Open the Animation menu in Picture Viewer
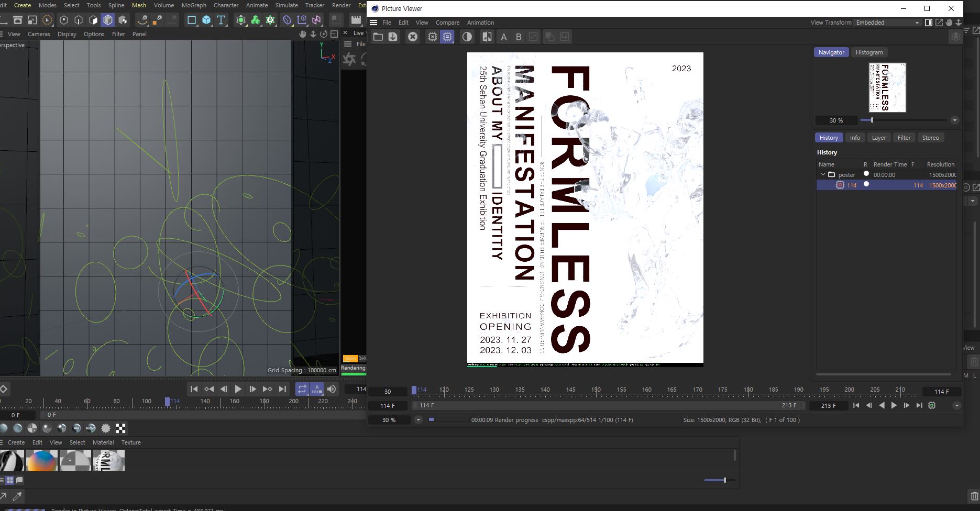Viewport: 980px width, 511px height. (480, 23)
